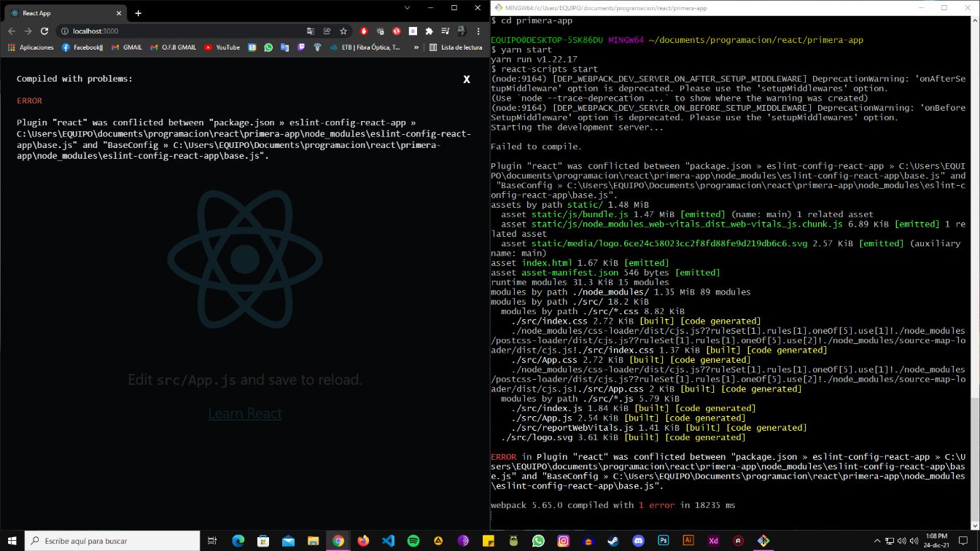Show hidden system tray icons
The width and height of the screenshot is (980, 551).
tap(877, 541)
